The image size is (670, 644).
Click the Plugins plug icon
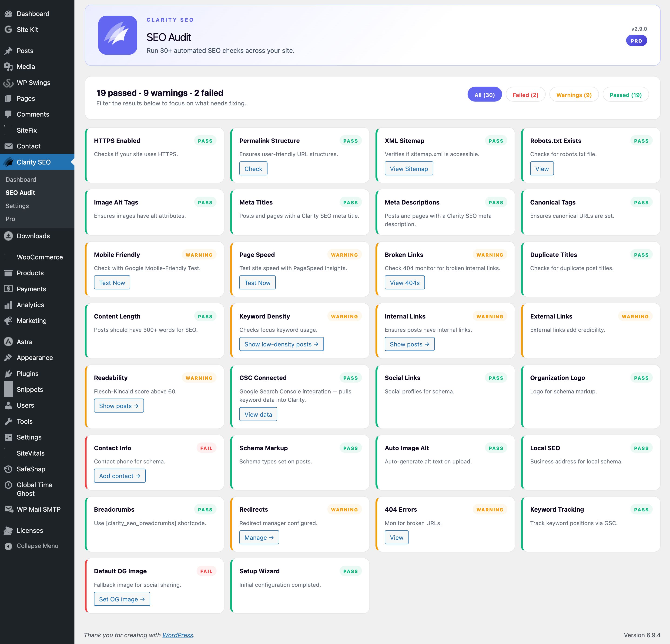[x=8, y=374]
